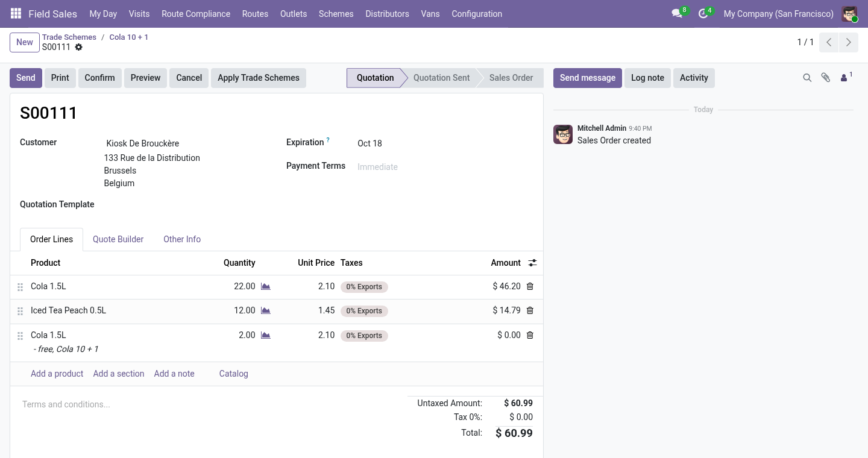Image resolution: width=868 pixels, height=458 pixels.
Task: Go to previous record arrow
Action: tap(829, 42)
